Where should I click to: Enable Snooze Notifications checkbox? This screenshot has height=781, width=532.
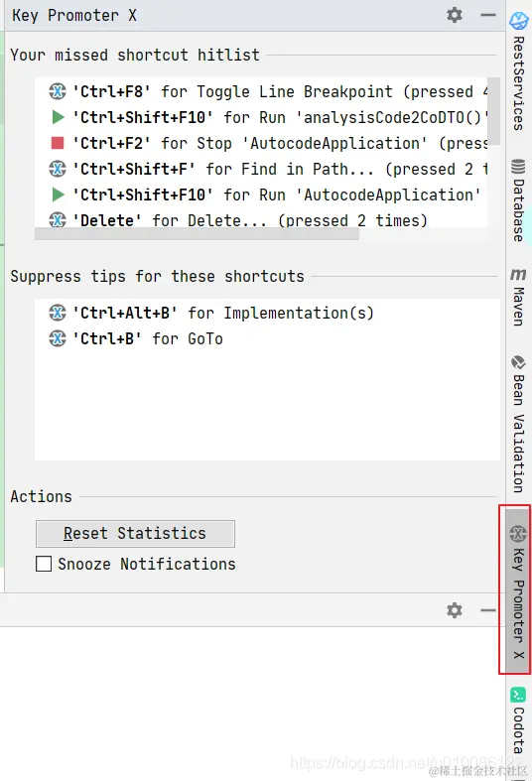pos(44,564)
